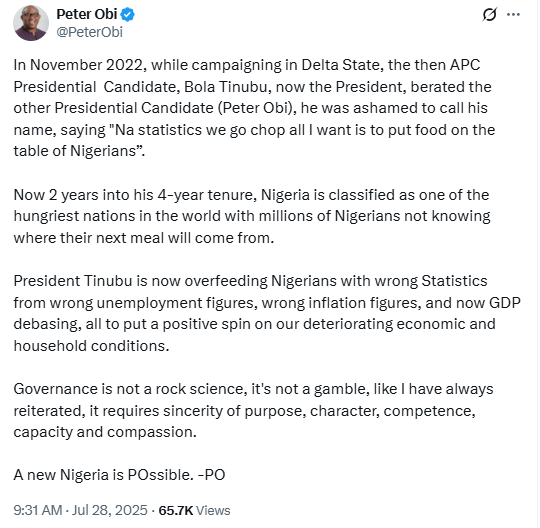540x528 pixels.
Task: Click the 9:31 AM timestamp
Action: pos(38,510)
